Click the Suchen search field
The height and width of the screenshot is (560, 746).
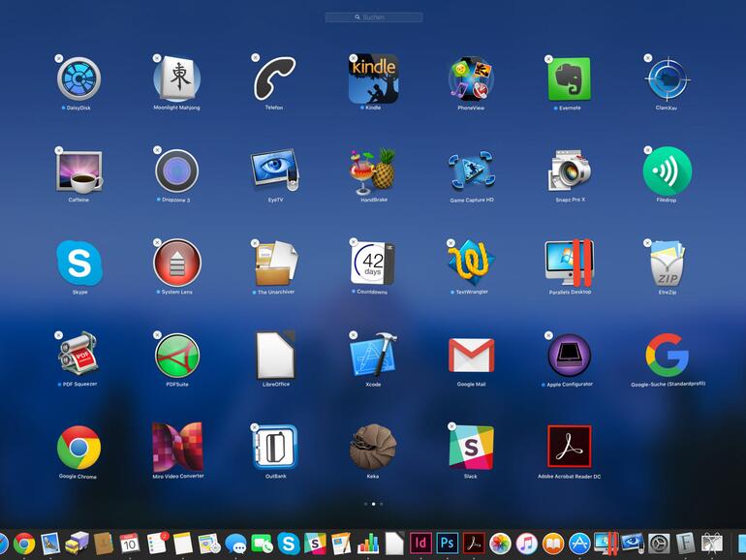pos(374,17)
